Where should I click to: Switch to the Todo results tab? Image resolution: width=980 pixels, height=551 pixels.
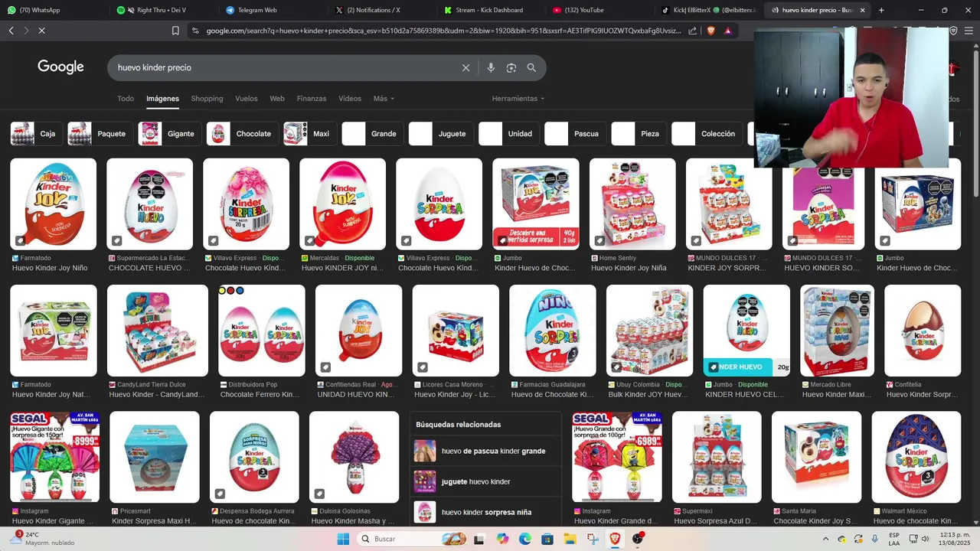point(126,99)
